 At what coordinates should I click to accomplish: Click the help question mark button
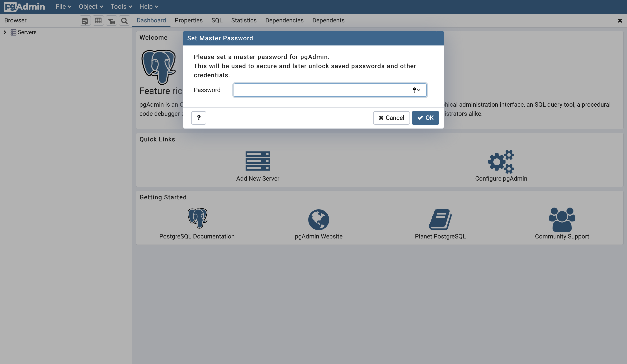point(199,118)
